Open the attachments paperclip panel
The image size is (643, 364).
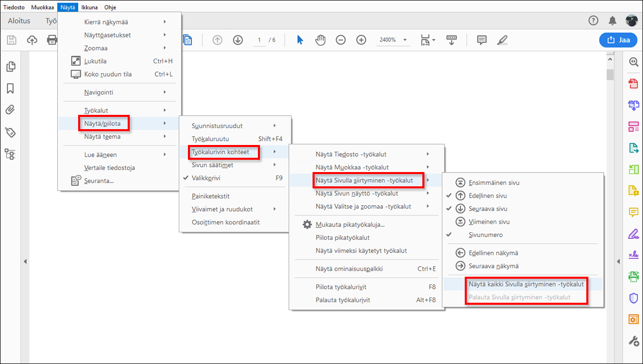pyautogui.click(x=10, y=110)
